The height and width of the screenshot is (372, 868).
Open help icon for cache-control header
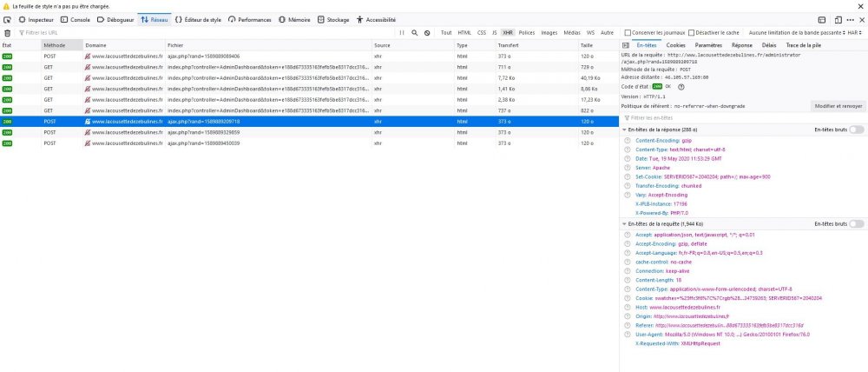tap(628, 262)
